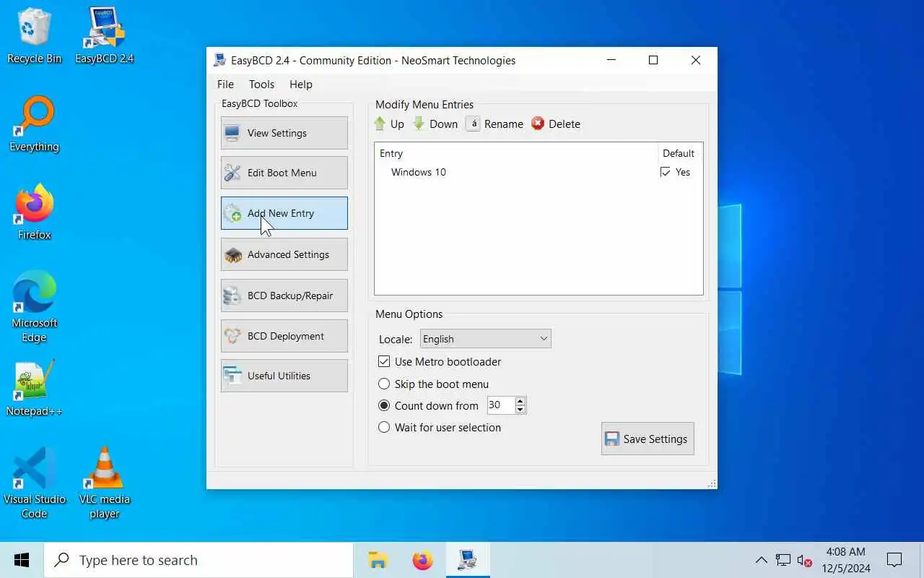
Task: Decrease countdown value with down arrow
Action: pyautogui.click(x=520, y=410)
